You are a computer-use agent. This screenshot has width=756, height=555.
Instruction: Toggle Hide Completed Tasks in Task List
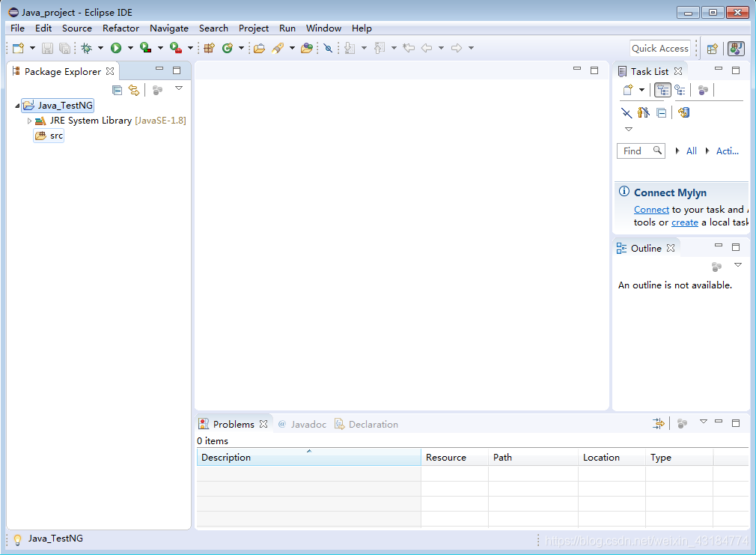pos(627,113)
